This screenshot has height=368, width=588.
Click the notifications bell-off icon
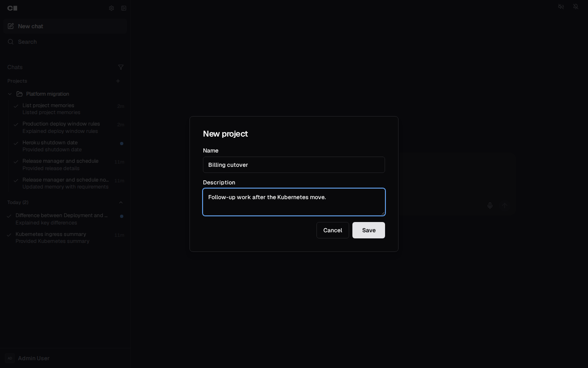pyautogui.click(x=576, y=7)
